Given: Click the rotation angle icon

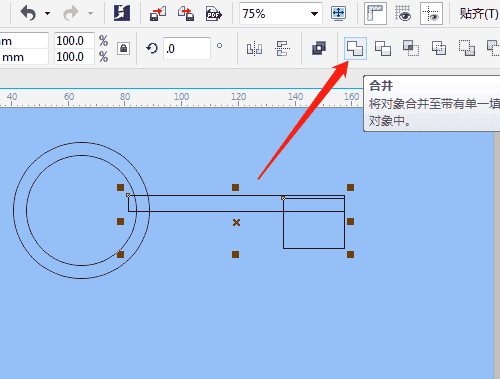Looking at the screenshot, I should (152, 49).
